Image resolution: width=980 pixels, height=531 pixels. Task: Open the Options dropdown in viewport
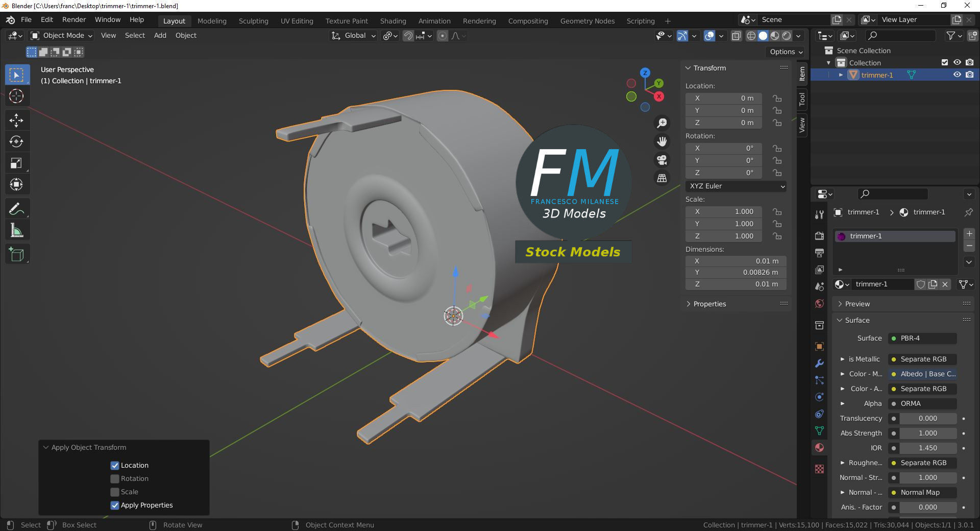786,52
